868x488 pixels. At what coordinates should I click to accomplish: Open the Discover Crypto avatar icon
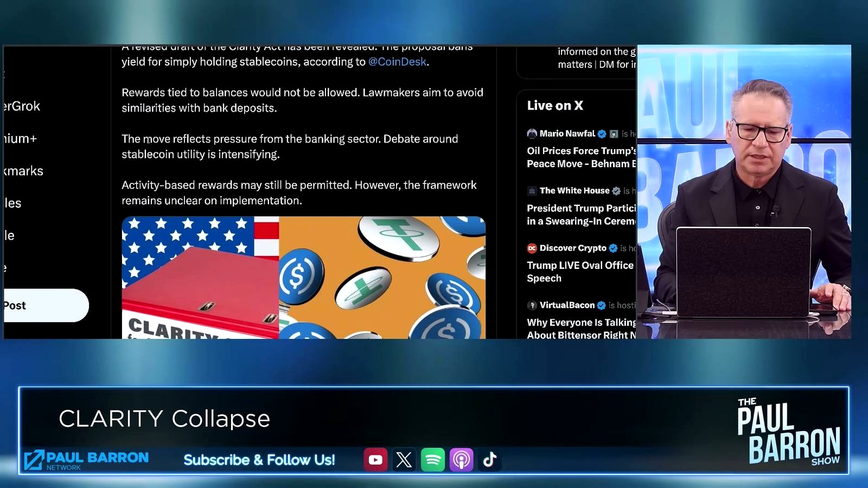(x=532, y=248)
